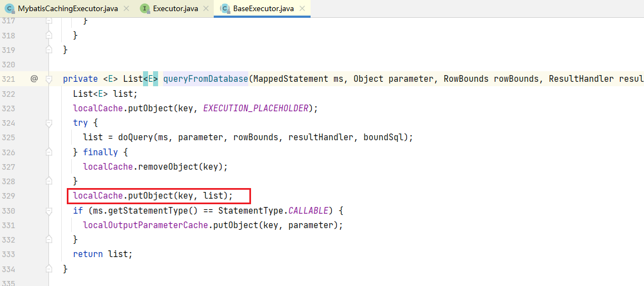Collapse the queryFromDatabase method at line 321

(49, 79)
